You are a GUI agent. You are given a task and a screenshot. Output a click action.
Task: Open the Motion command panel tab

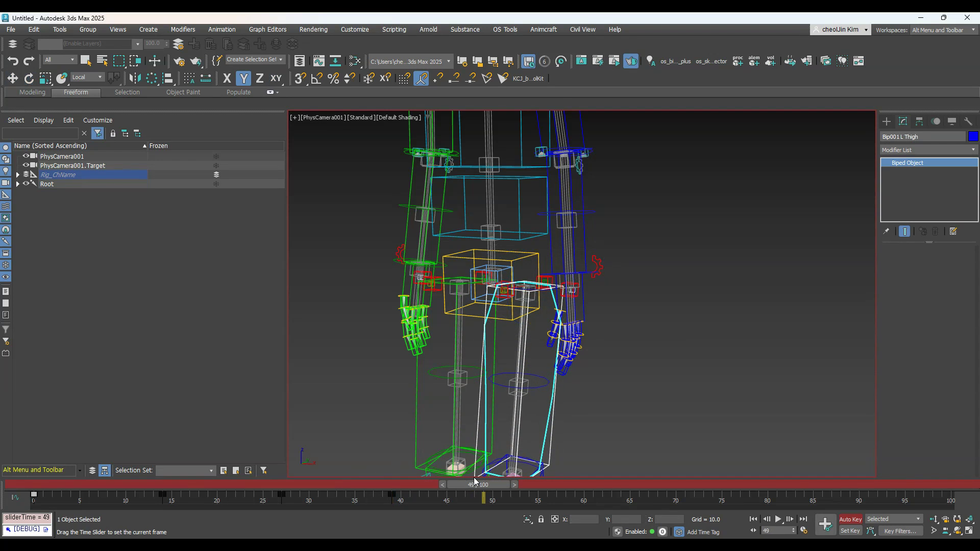[x=936, y=121]
